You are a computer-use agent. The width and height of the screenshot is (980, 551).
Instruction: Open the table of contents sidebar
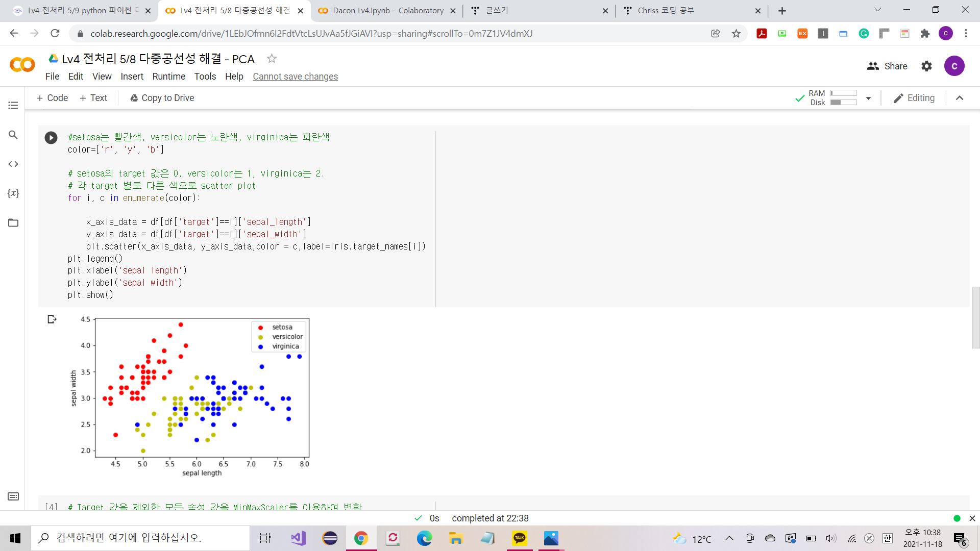(x=13, y=106)
